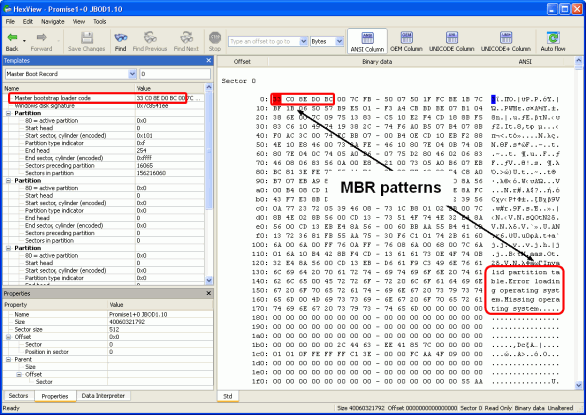The width and height of the screenshot is (586, 415).
Task: Click the 'Type an offset to go to' field
Action: [264, 41]
